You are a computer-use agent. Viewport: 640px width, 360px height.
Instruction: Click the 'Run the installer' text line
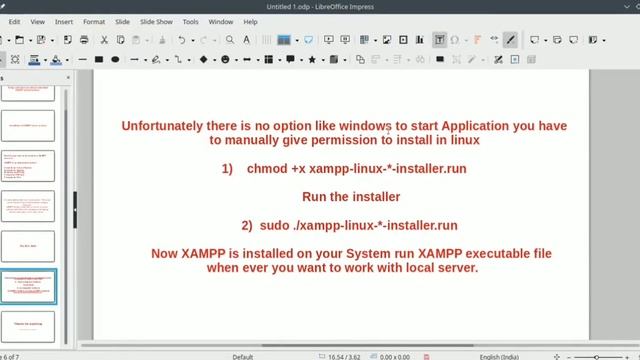351,197
